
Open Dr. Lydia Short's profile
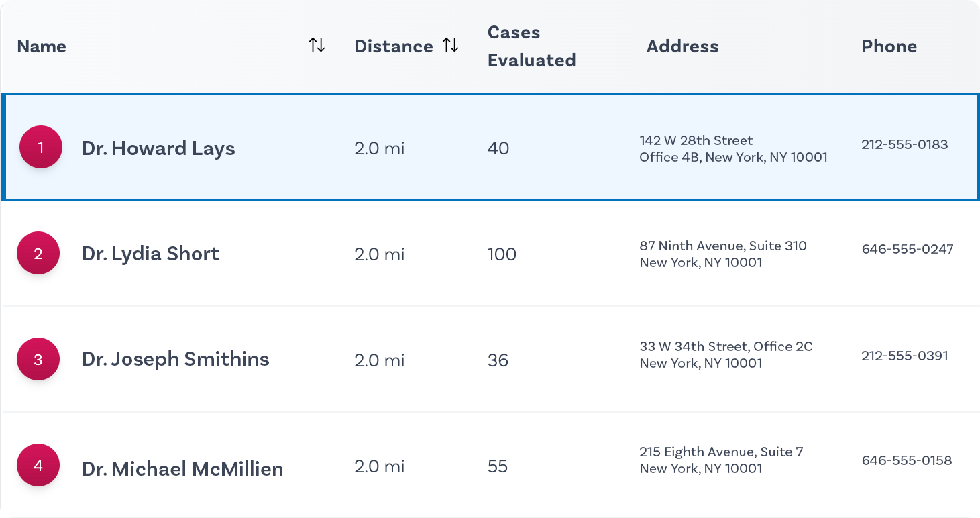click(x=150, y=254)
